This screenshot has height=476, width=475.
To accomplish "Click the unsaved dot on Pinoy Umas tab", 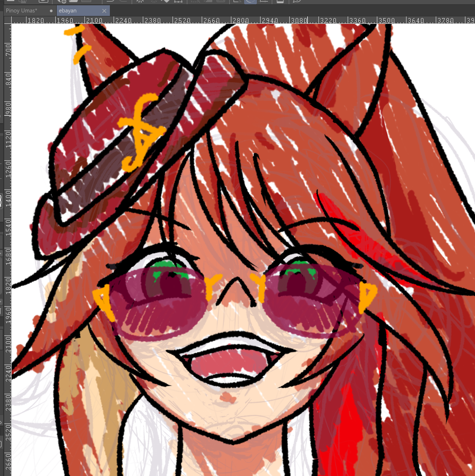I will [x=51, y=11].
